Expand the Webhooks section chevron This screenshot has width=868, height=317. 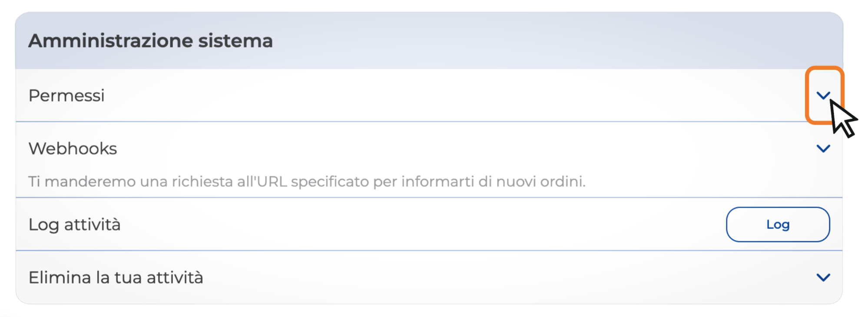pyautogui.click(x=823, y=149)
